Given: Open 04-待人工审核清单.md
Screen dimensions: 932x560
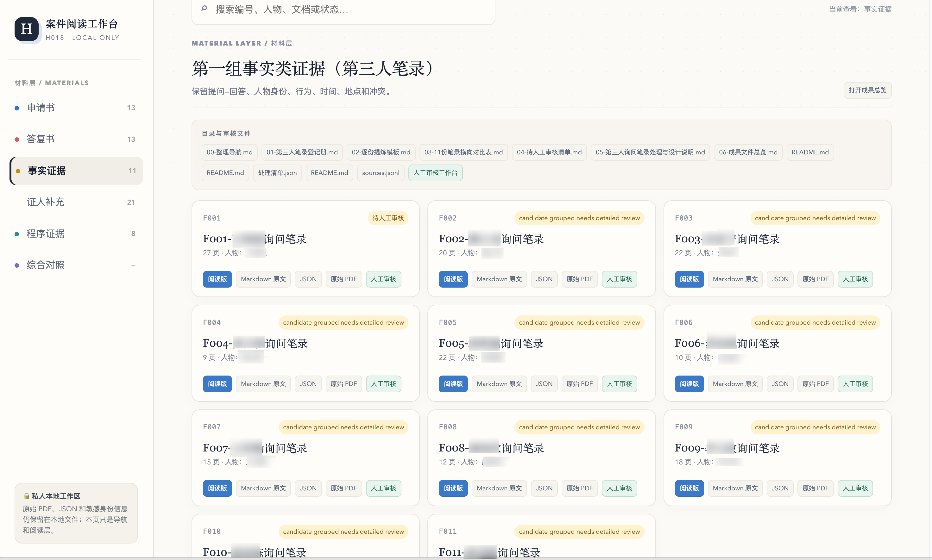Looking at the screenshot, I should (x=549, y=152).
